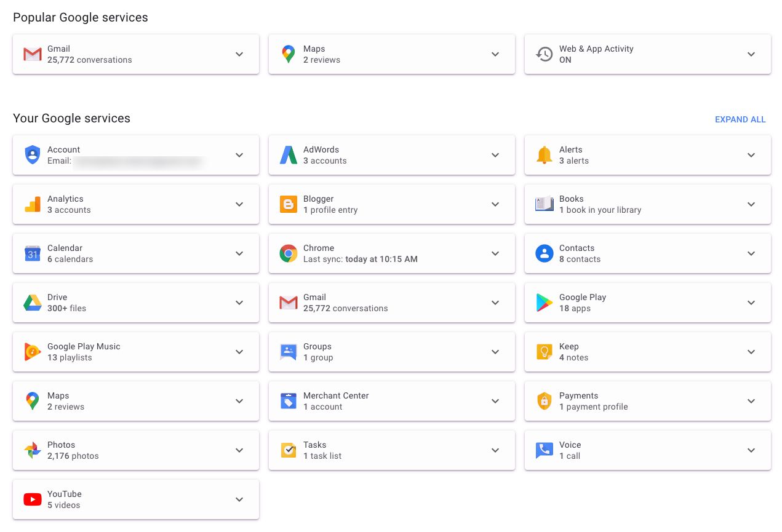Screen dimensions: 782x532
Task: Click the Maps icon in Your Google services
Action: [33, 401]
